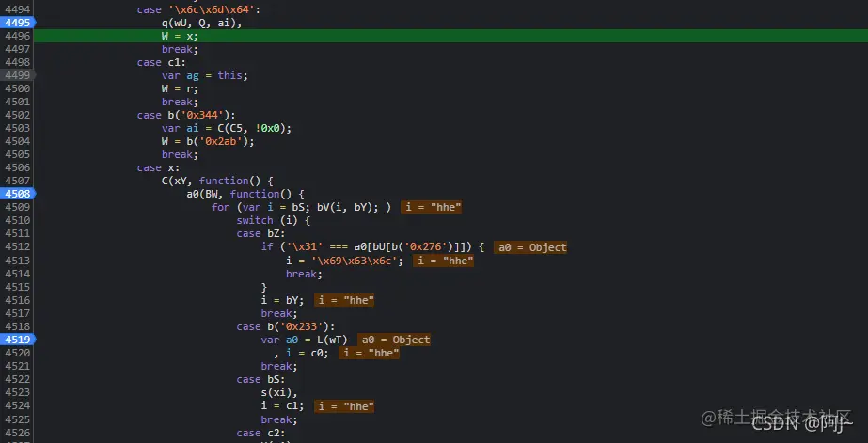Click line number 4503 in the gutter
868x443 pixels.
click(18, 128)
